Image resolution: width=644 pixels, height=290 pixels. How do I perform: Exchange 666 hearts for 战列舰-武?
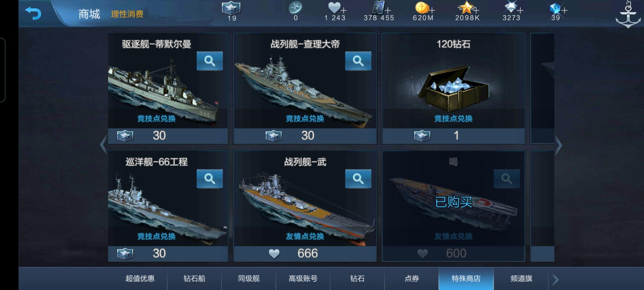pyautogui.click(x=305, y=253)
